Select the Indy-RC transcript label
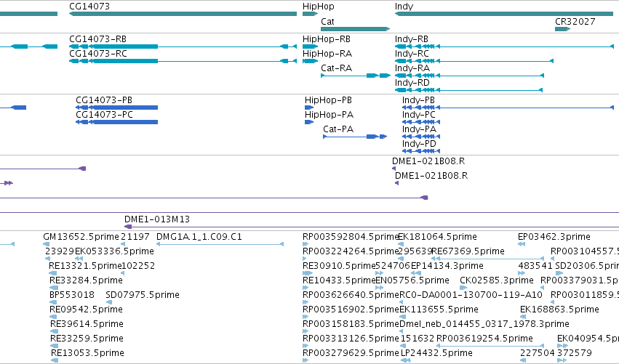The width and height of the screenshot is (619, 364). (412, 54)
